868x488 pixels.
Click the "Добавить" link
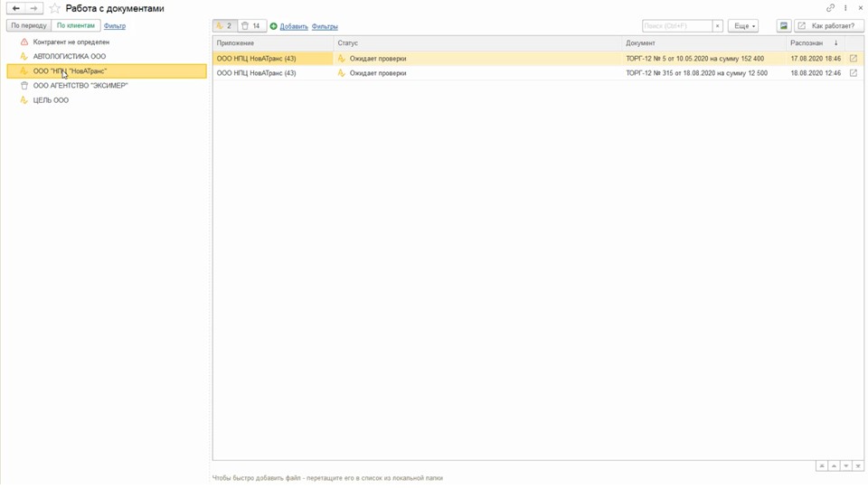point(294,27)
